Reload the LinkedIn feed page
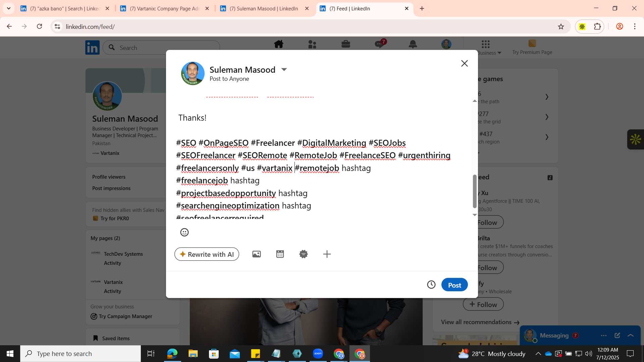Viewport: 644px width, 362px height. (40, 26)
